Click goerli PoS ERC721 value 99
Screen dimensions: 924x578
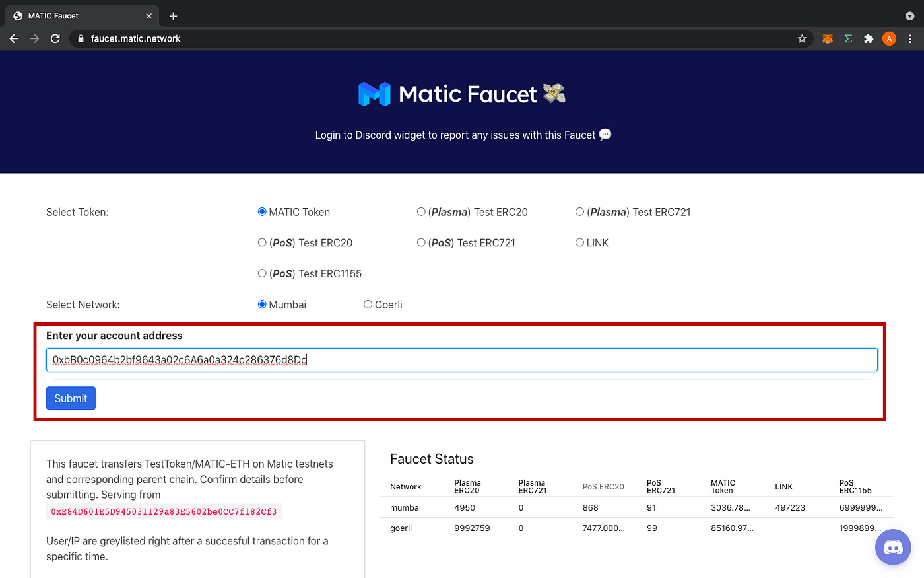point(652,528)
